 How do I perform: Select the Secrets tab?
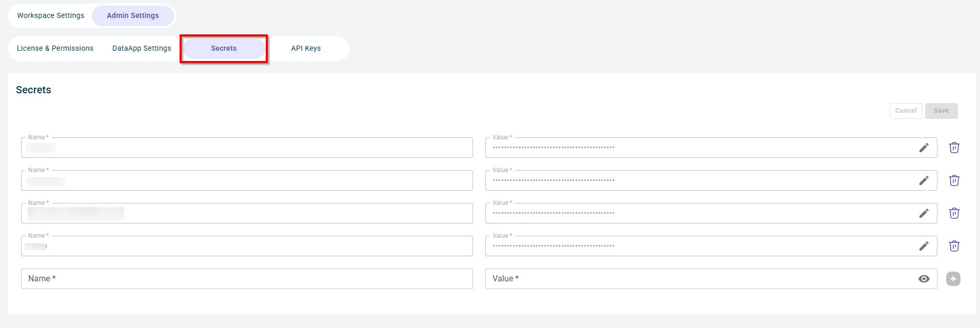224,48
